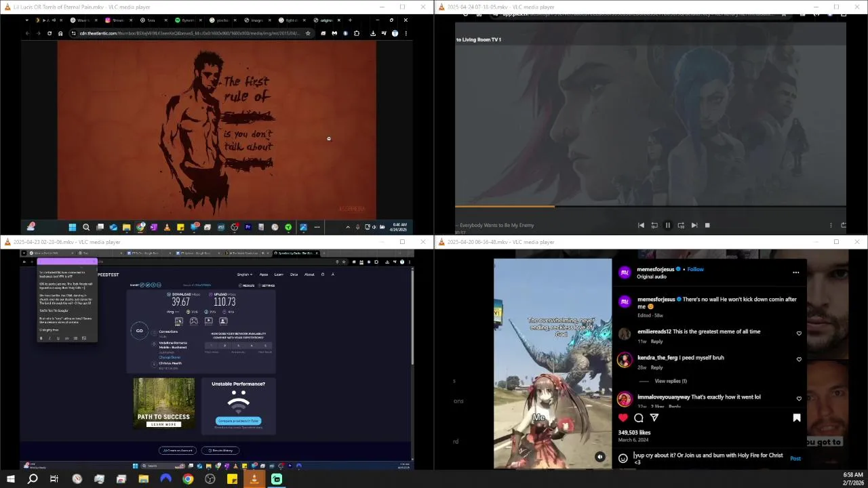
Task: Like immaloveyouanyway's comment heart
Action: (799, 399)
